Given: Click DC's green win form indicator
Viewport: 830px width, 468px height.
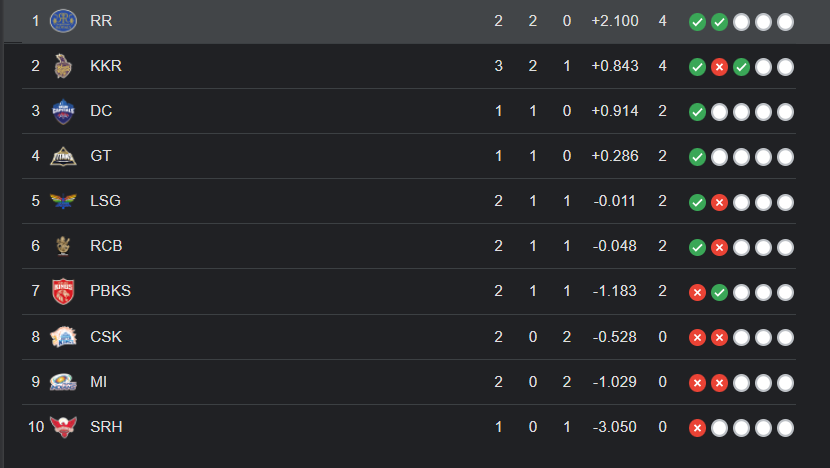Looking at the screenshot, I should [x=697, y=112].
